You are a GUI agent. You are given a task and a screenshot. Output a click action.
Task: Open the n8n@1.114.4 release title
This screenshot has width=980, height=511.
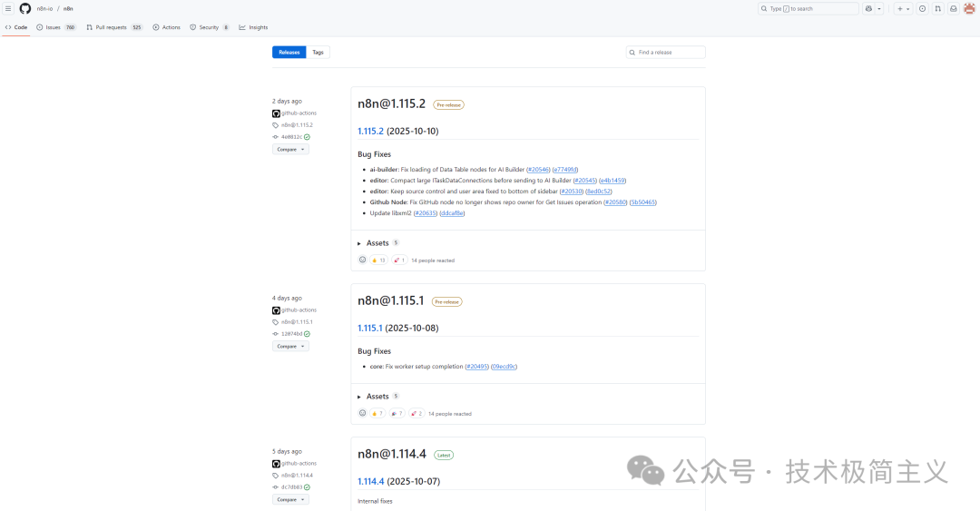coord(392,454)
